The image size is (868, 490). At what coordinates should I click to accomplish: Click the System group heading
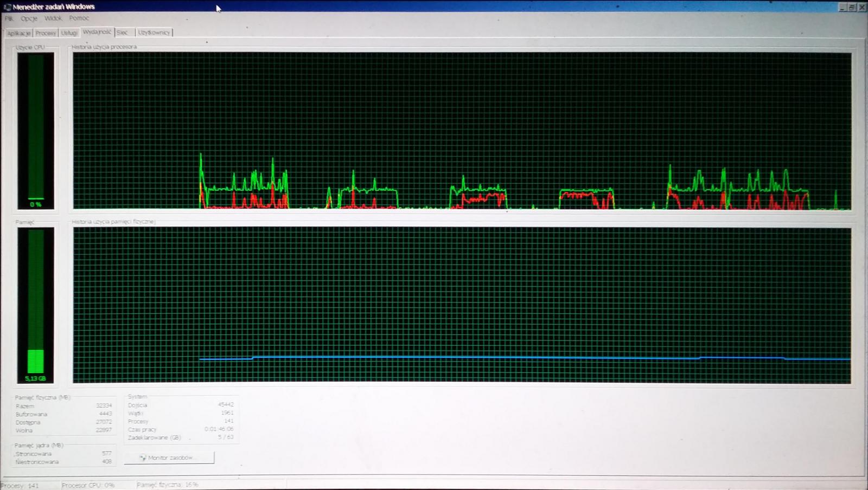coord(137,397)
